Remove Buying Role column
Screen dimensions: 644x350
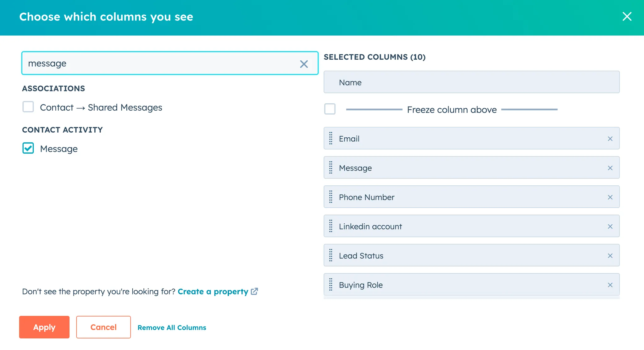610,285
